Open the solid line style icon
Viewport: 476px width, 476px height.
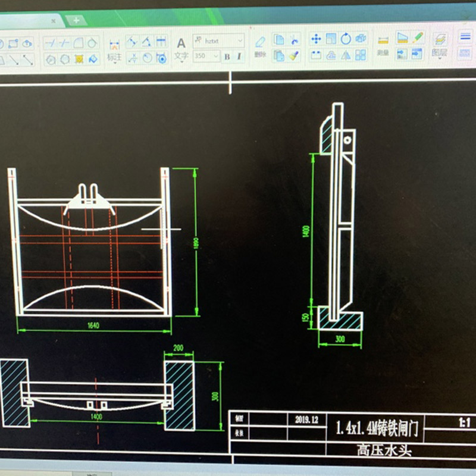pyautogui.click(x=465, y=37)
